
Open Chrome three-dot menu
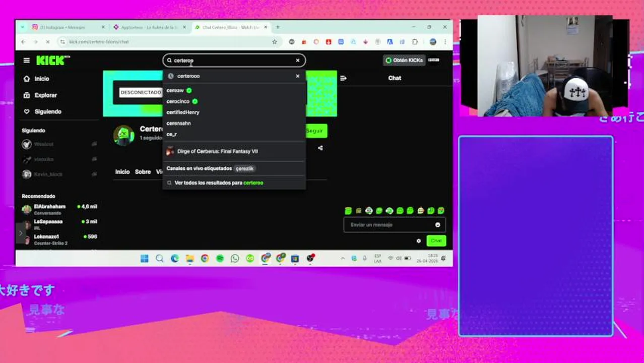(445, 42)
